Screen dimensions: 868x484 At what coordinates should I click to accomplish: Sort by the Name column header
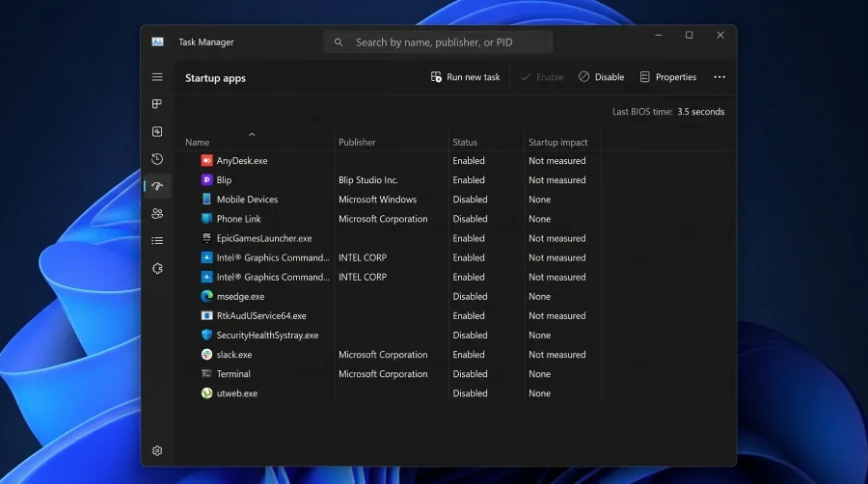click(197, 142)
